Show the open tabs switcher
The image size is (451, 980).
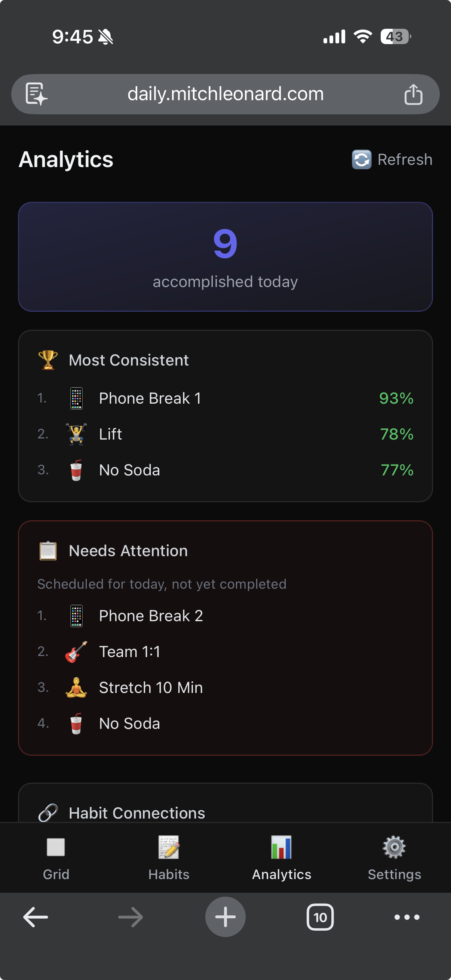320,917
